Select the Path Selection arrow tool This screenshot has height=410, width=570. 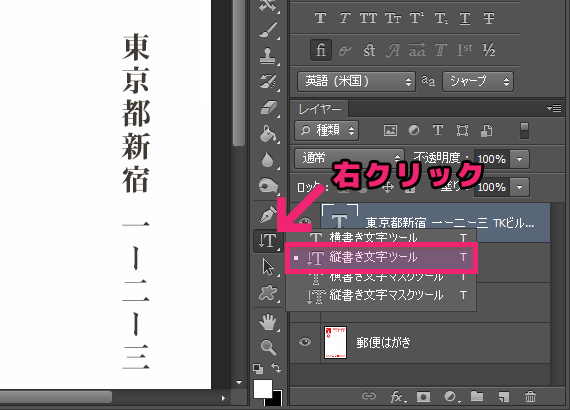[x=268, y=267]
